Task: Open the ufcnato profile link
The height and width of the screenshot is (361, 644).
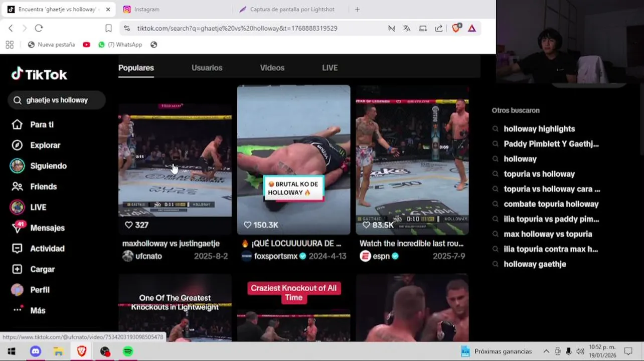Action: pos(142,256)
